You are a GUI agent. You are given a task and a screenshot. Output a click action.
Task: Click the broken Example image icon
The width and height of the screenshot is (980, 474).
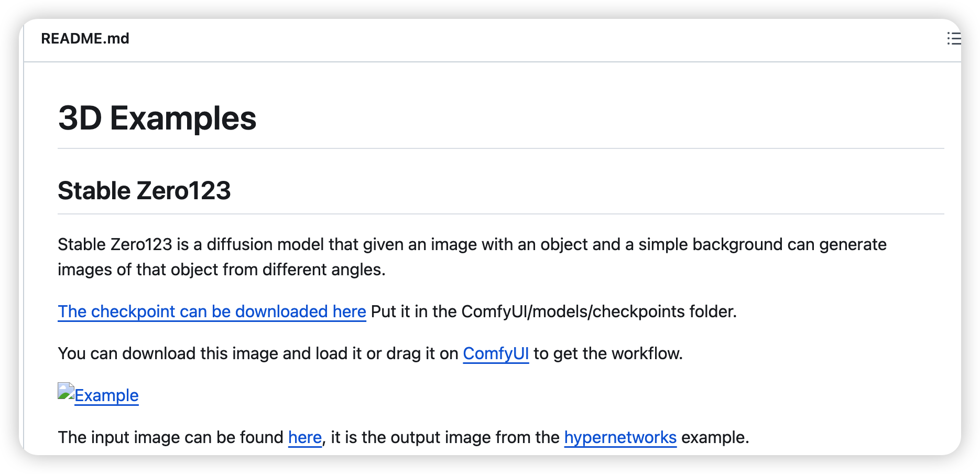[66, 391]
